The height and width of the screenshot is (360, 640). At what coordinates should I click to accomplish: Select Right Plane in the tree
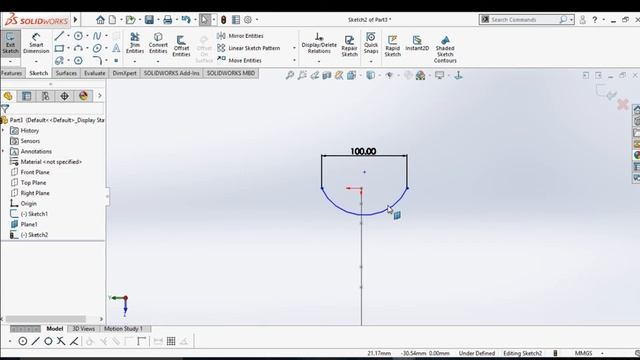tap(35, 193)
